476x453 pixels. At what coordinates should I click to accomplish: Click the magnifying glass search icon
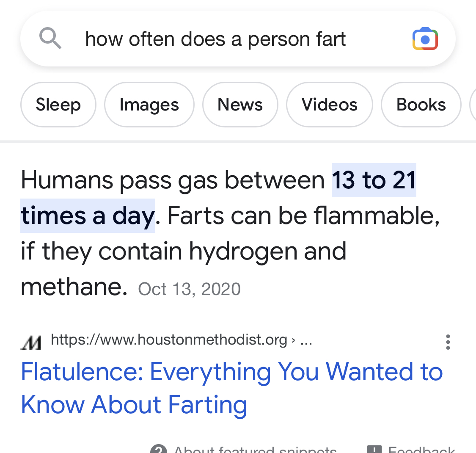(x=50, y=39)
